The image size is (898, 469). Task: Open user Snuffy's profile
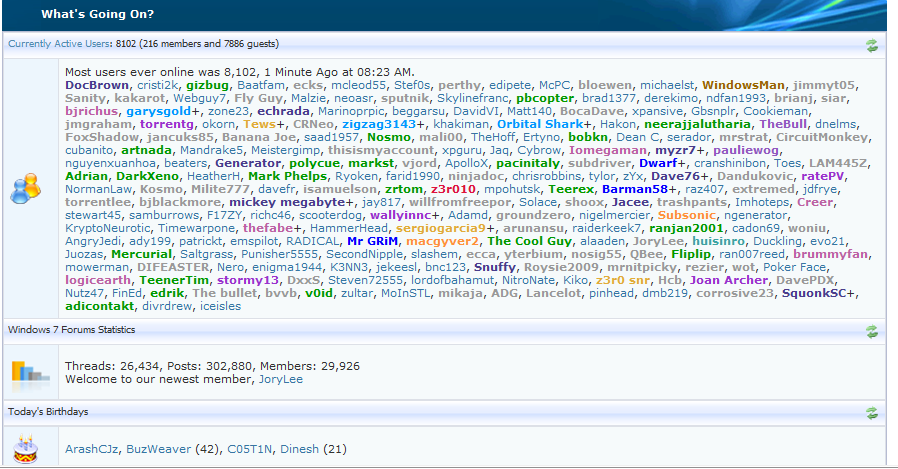click(495, 267)
